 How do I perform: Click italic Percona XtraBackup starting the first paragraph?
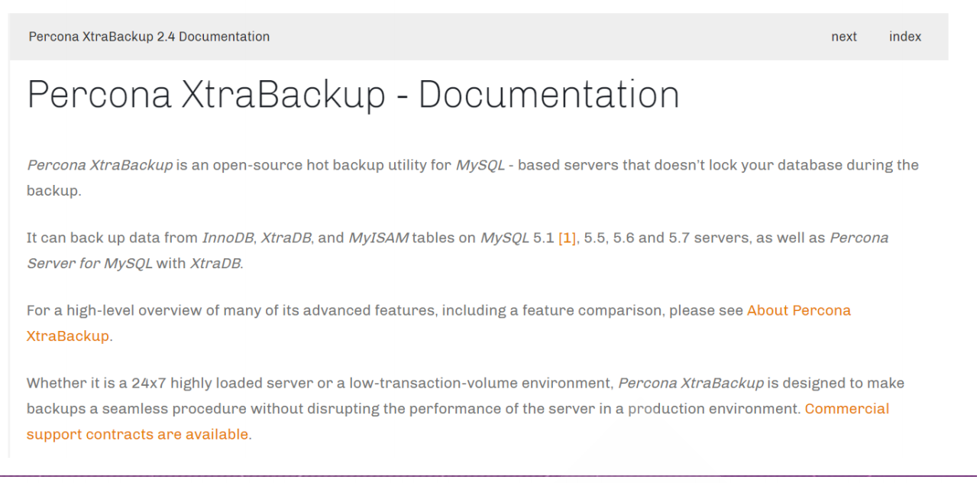pos(100,165)
